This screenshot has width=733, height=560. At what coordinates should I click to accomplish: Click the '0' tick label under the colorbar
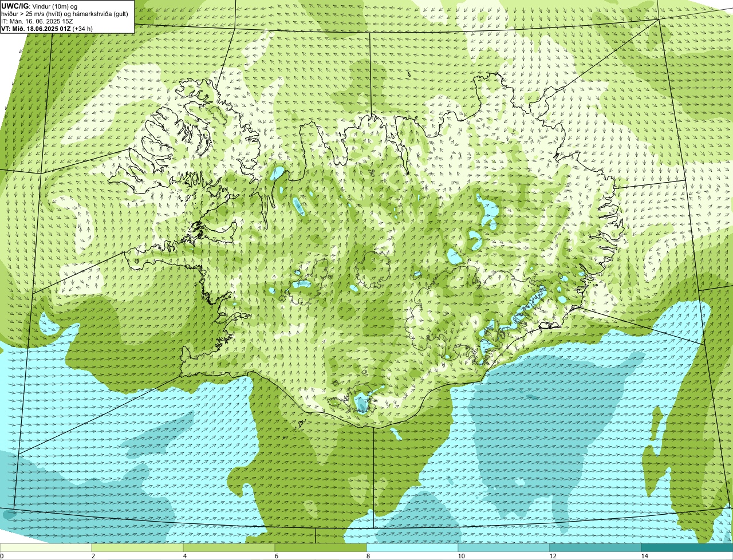coord(2,556)
